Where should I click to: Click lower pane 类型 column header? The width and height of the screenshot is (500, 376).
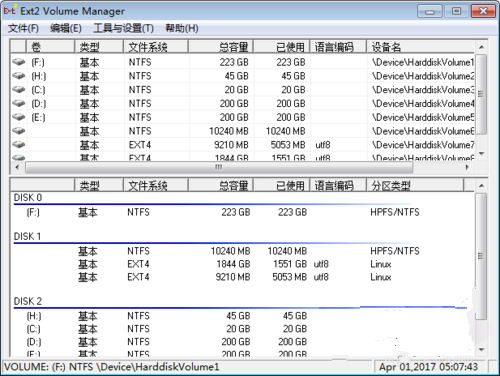[x=98, y=185]
